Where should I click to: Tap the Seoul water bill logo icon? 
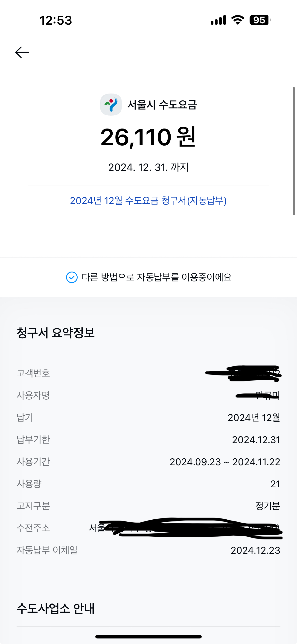[x=111, y=105]
